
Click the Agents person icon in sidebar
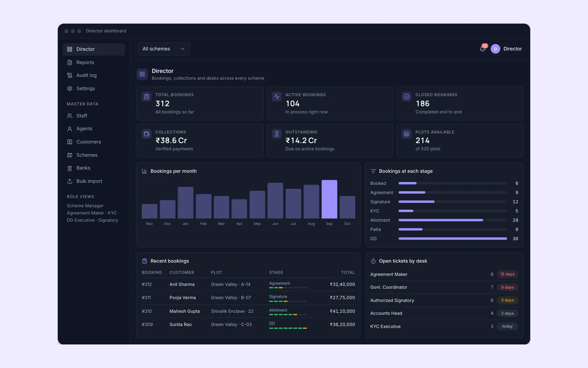[x=69, y=129]
